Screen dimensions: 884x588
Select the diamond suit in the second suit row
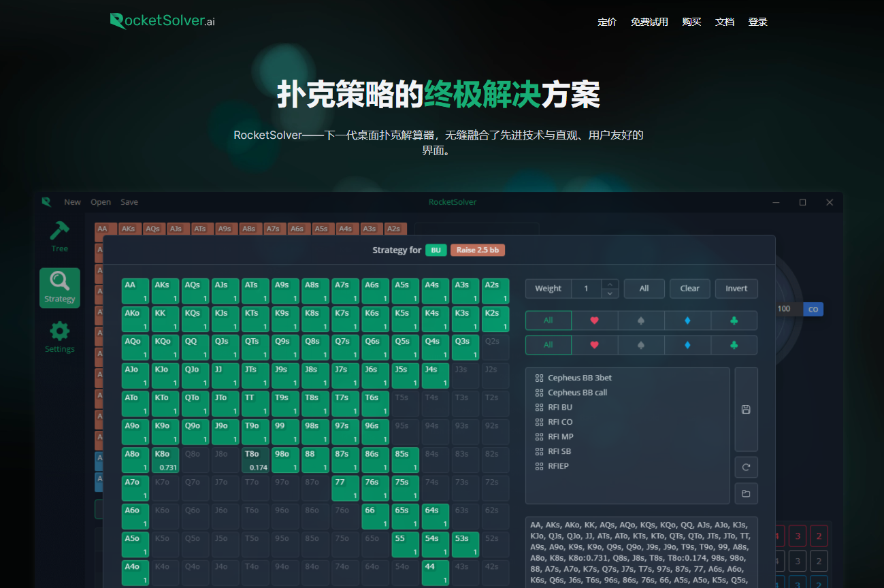pos(687,345)
